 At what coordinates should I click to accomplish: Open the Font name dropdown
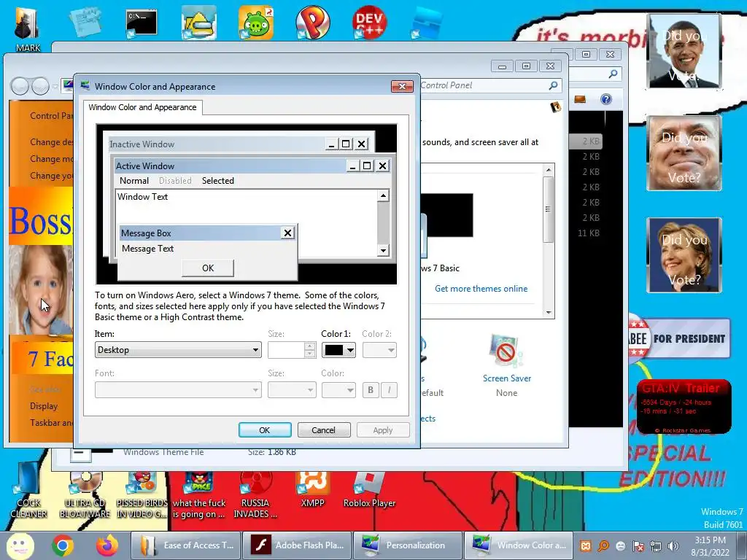(178, 390)
